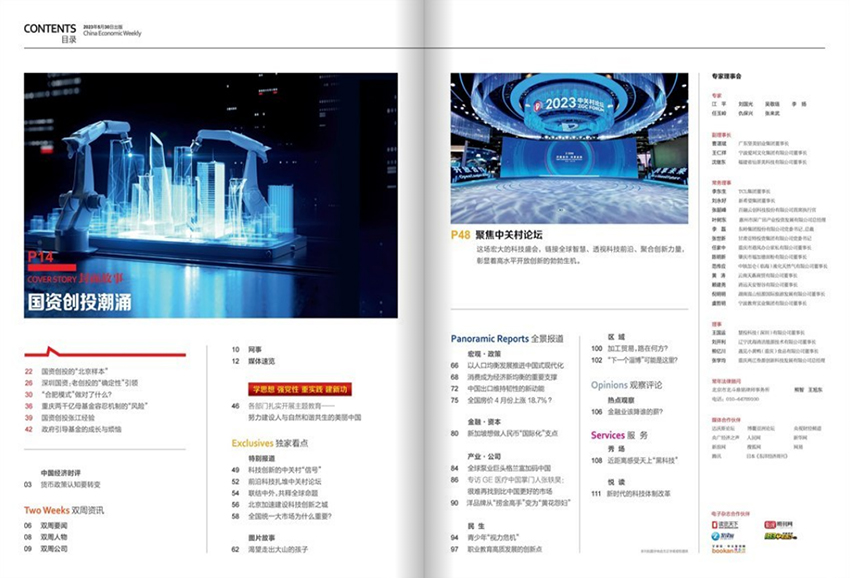This screenshot has height=578, width=850.
Task: Click the red 读览天下 partner logo
Action: 726,523
